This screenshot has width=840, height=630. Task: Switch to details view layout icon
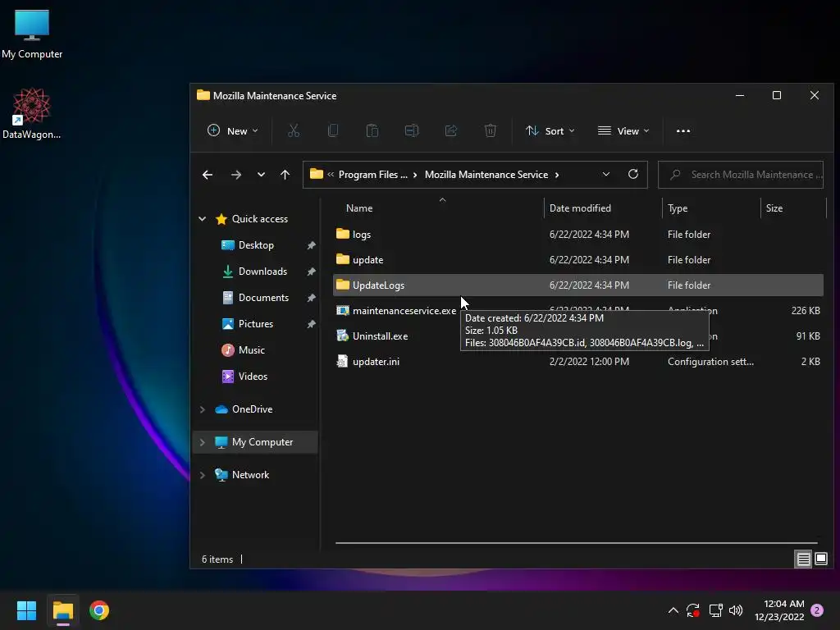[804, 559]
